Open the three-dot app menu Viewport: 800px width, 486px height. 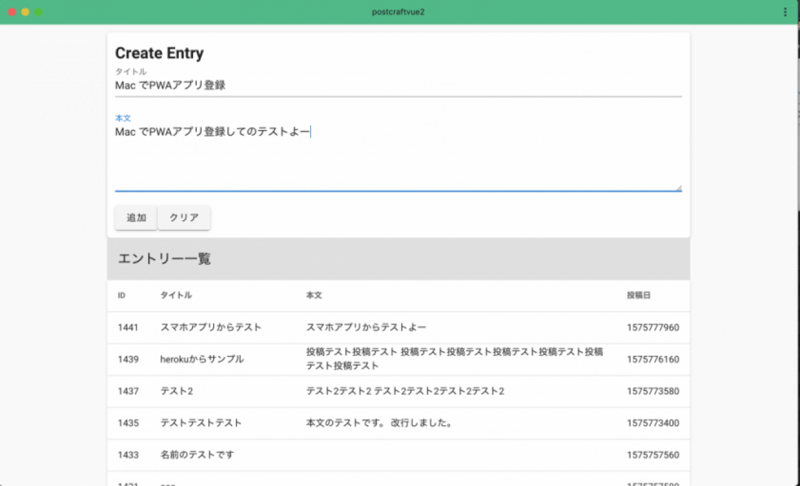(785, 12)
